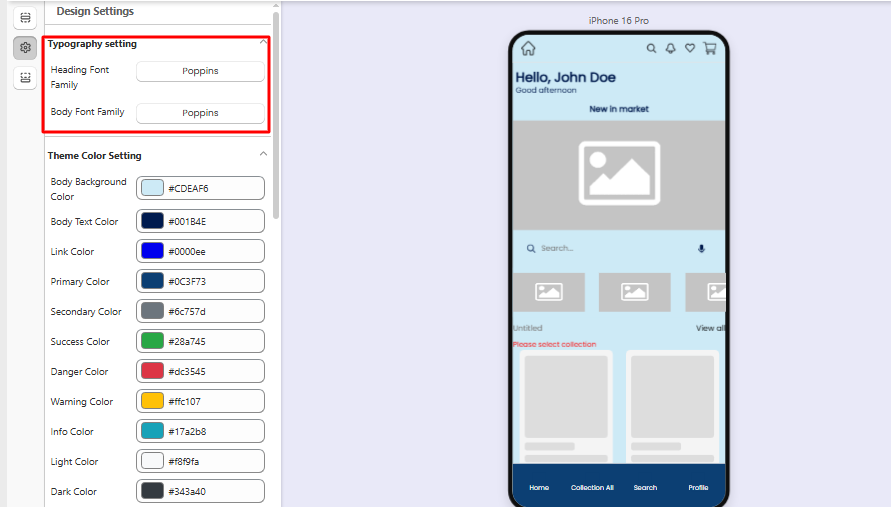The height and width of the screenshot is (507, 891).
Task: Tap the search magnifier in preview header
Action: point(652,48)
